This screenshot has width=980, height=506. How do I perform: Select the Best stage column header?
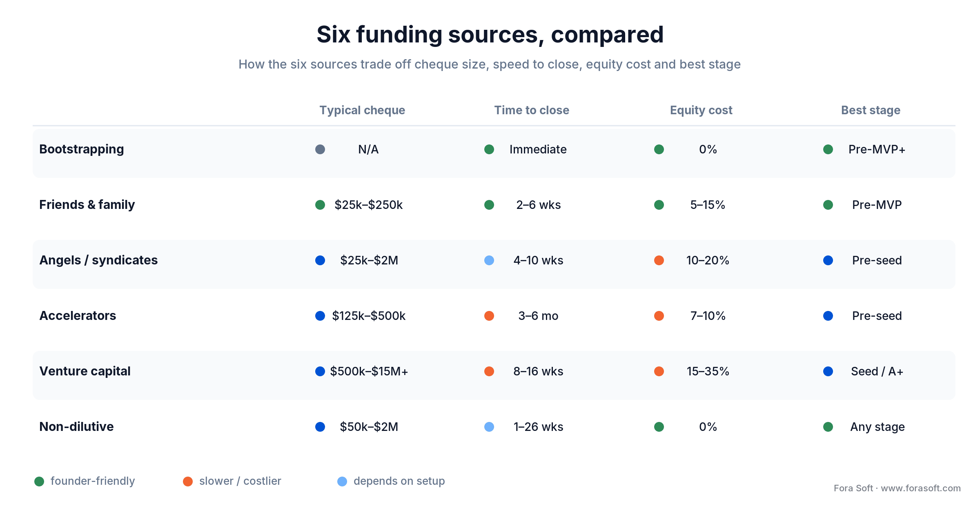click(871, 110)
